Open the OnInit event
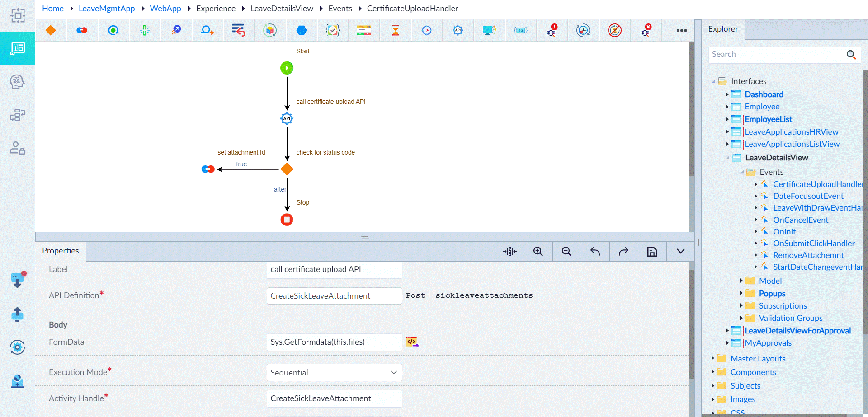The width and height of the screenshot is (868, 417). coord(784,232)
